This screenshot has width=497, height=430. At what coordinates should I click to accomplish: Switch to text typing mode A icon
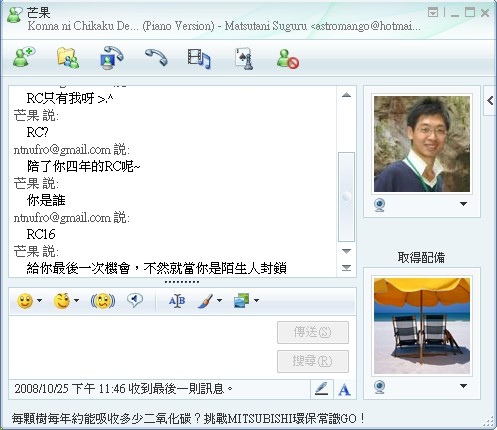(x=344, y=389)
